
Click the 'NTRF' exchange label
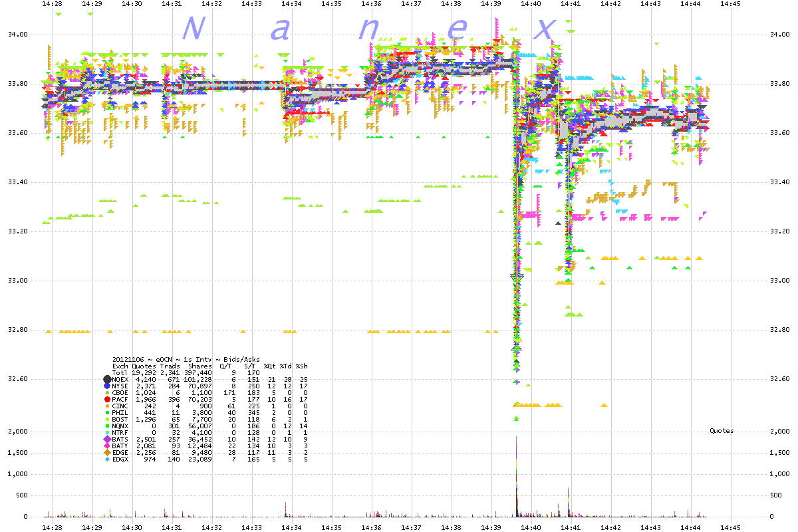[120, 432]
